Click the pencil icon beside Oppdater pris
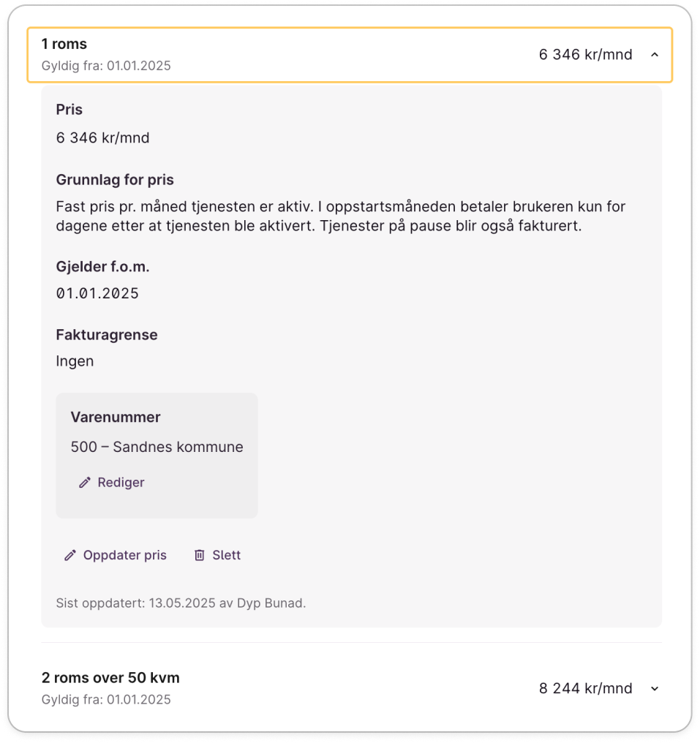700x743 pixels. pyautogui.click(x=70, y=555)
